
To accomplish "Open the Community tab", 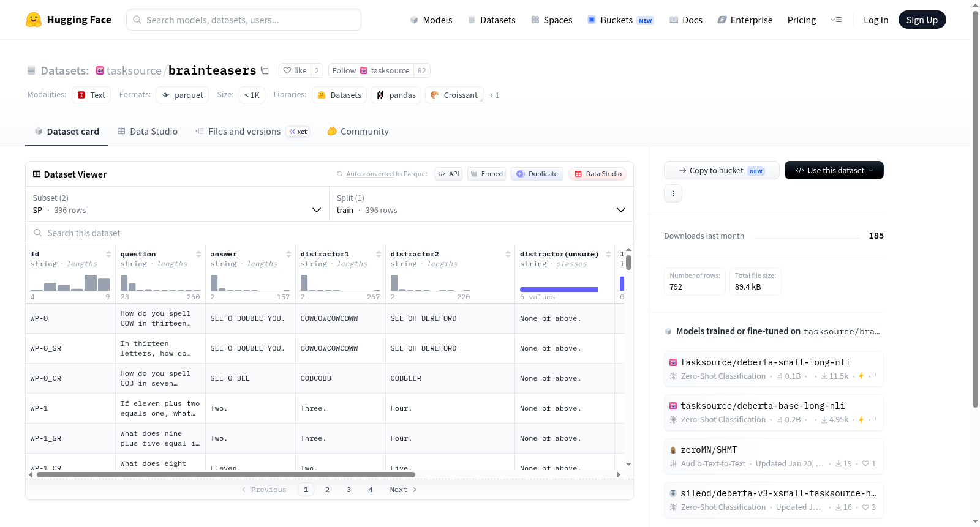I will (358, 132).
